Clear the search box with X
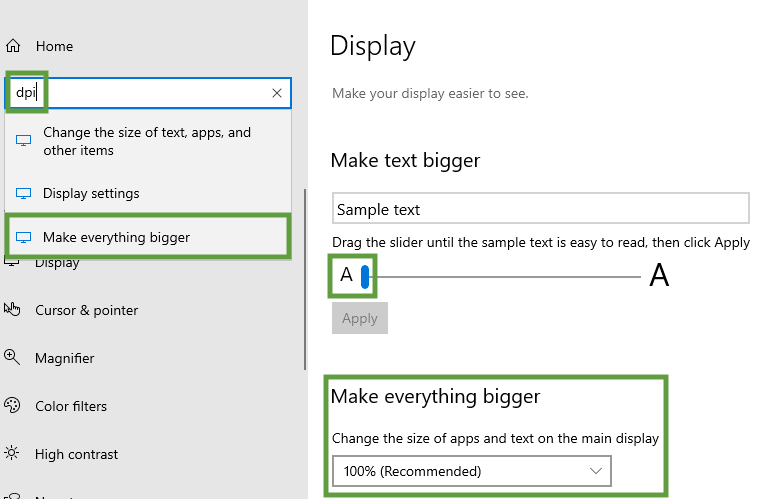The height and width of the screenshot is (499, 766). tap(277, 93)
